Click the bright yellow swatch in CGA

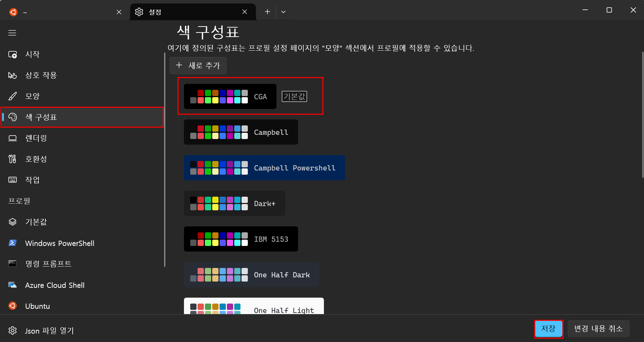coord(215,100)
